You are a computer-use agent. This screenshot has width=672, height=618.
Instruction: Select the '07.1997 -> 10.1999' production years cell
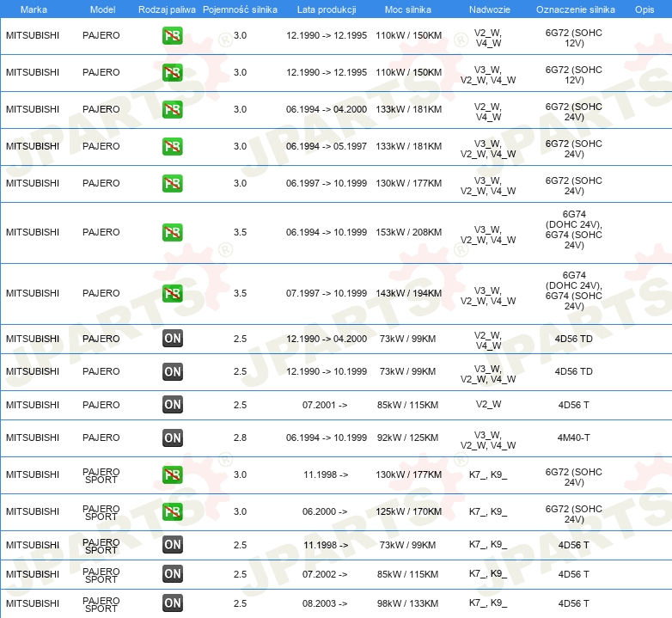point(327,293)
